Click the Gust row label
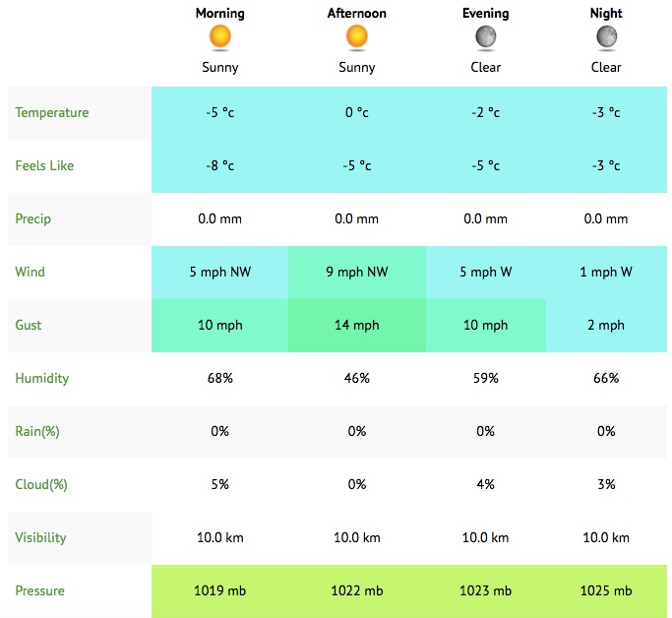 click(29, 326)
